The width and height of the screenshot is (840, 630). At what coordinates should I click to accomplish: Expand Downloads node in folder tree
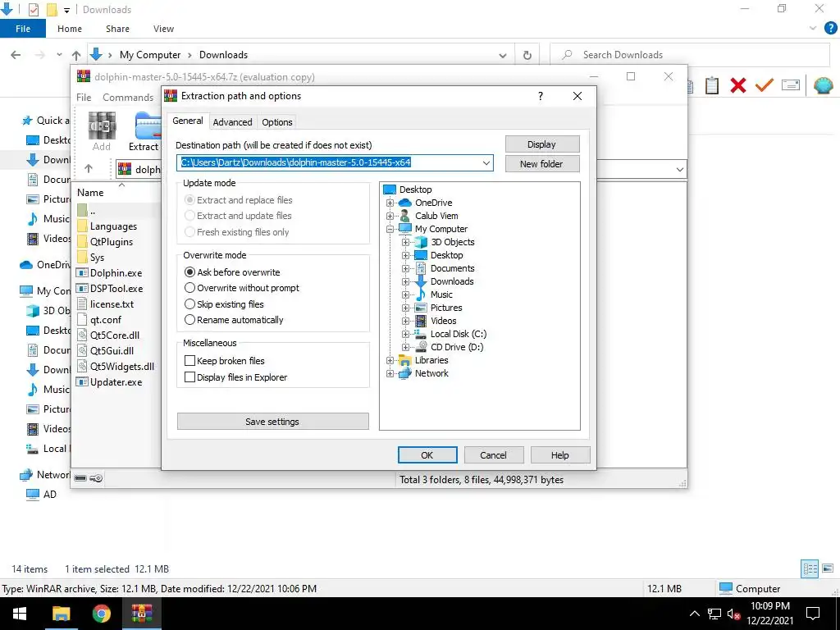coord(405,281)
